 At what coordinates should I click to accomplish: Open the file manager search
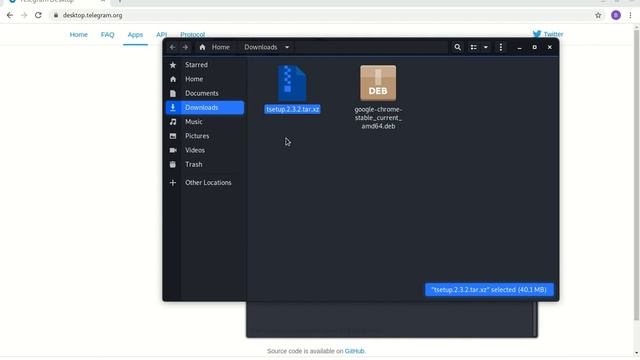458,47
